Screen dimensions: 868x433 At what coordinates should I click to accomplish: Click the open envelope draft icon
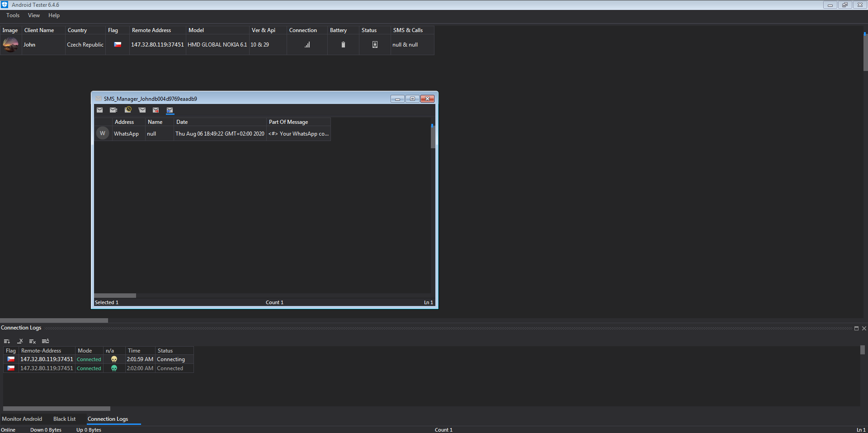pyautogui.click(x=142, y=110)
